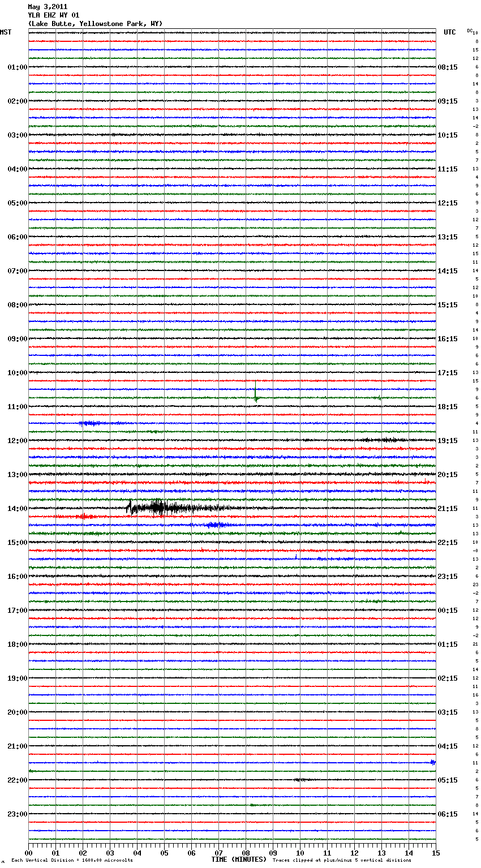Select the 16:00 MST time label
This screenshot has width=481, height=868.
point(18,577)
